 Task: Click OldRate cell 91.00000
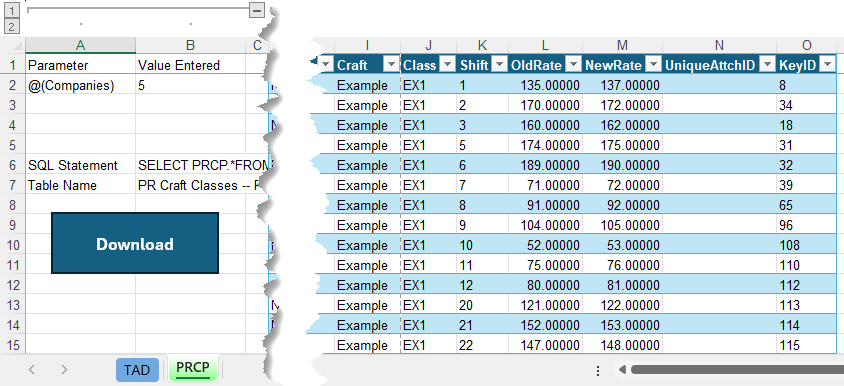click(545, 205)
